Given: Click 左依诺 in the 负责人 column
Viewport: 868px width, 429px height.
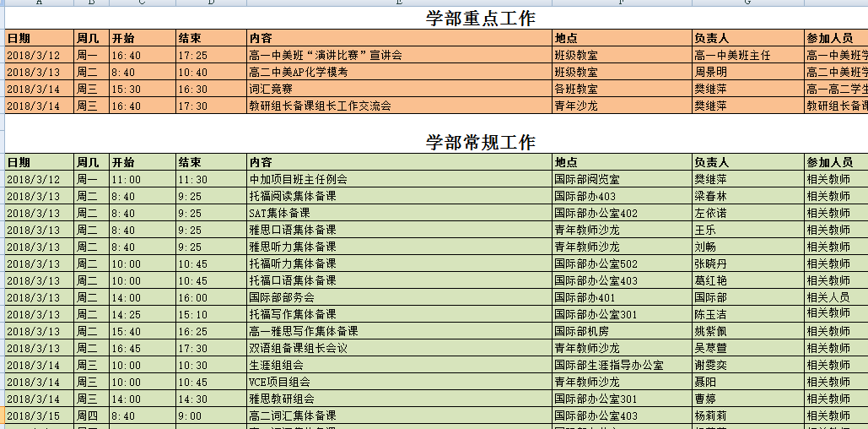Looking at the screenshot, I should 748,213.
